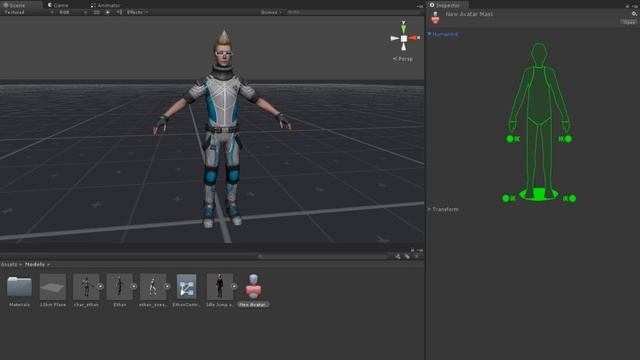Toggle the Inspector lock icon
The width and height of the screenshot is (640, 360).
[x=627, y=6]
